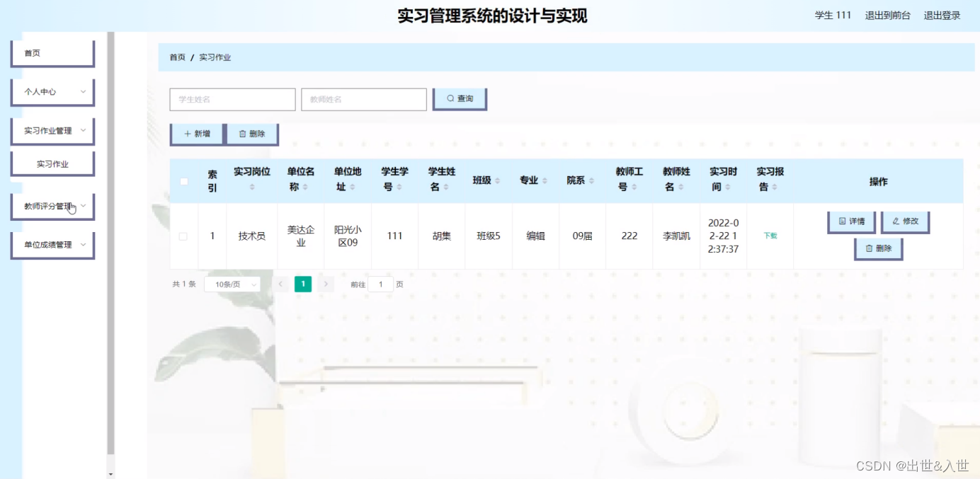Click 实习作业 in the breadcrumb

click(215, 57)
